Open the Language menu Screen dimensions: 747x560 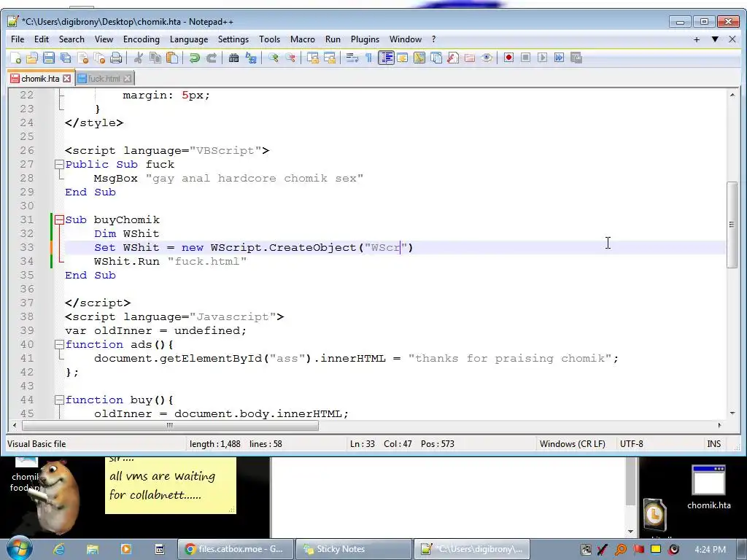tap(189, 39)
